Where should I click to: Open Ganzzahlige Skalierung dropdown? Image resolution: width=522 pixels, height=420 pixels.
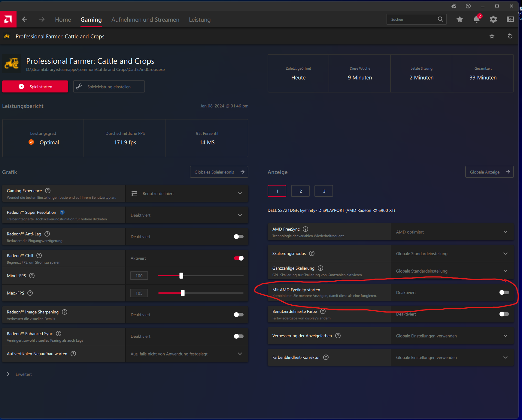452,271
